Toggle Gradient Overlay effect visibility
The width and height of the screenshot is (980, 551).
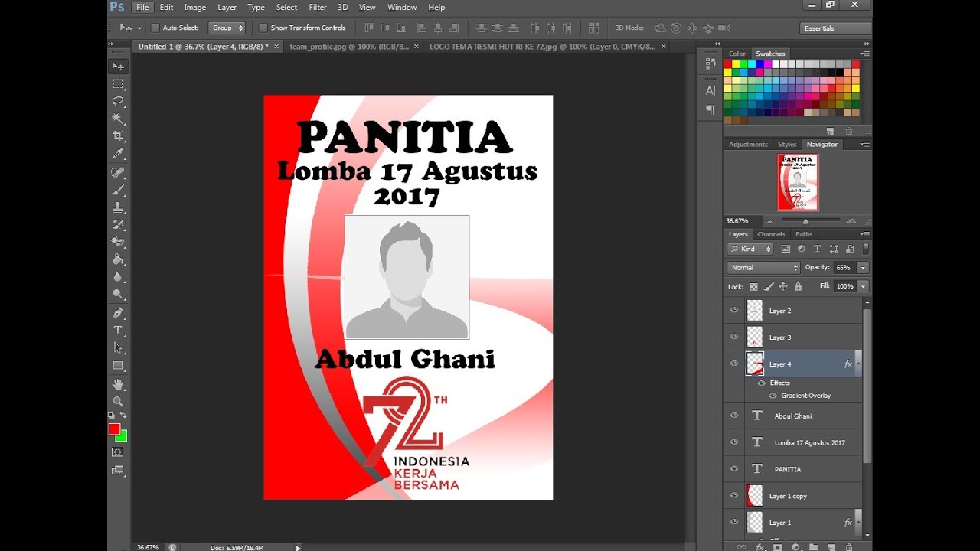(x=773, y=396)
